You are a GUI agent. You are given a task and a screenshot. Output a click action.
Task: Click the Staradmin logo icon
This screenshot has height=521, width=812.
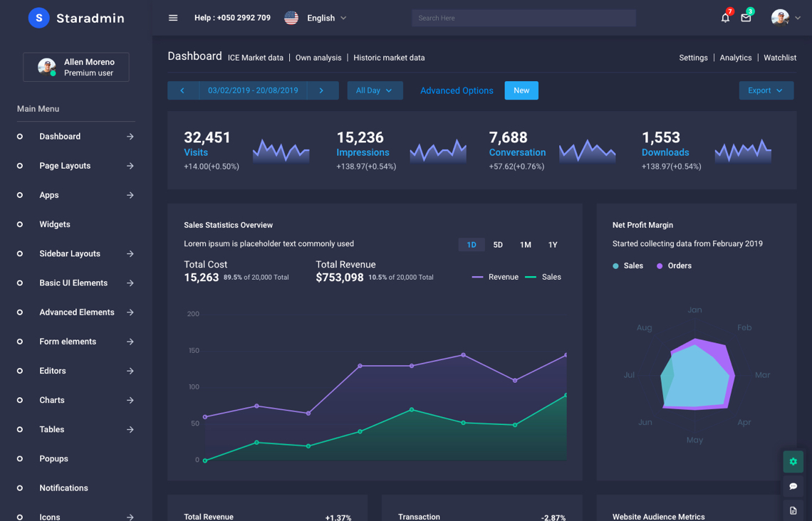(x=38, y=18)
